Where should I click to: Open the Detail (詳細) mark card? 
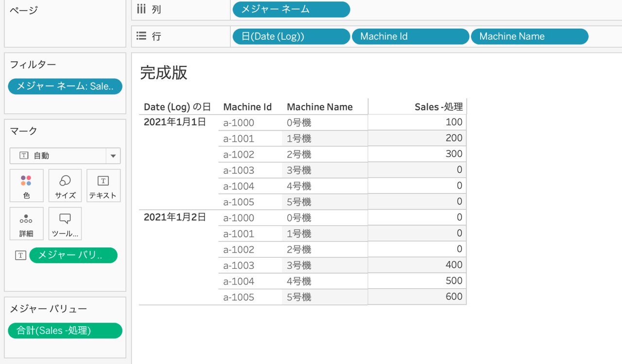pyautogui.click(x=26, y=224)
